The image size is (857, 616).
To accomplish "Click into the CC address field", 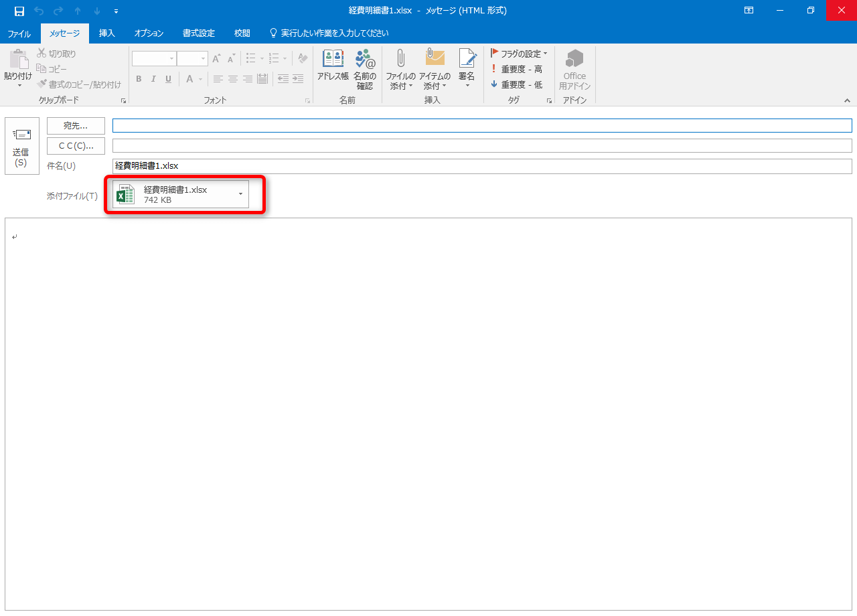I will [482, 146].
